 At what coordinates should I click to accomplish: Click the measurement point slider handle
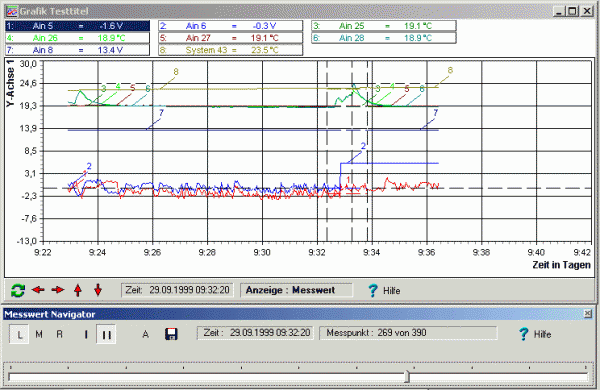coord(407,377)
